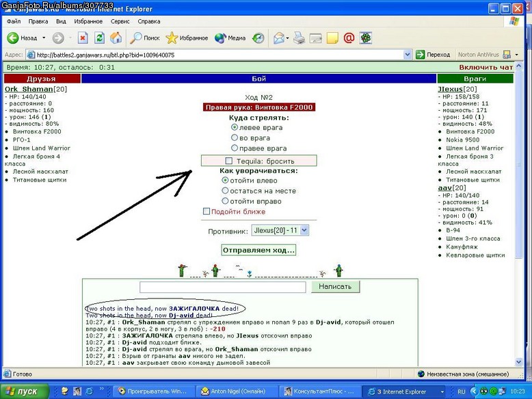Open the Файл menu
This screenshot has height=399, width=532.
pos(14,21)
